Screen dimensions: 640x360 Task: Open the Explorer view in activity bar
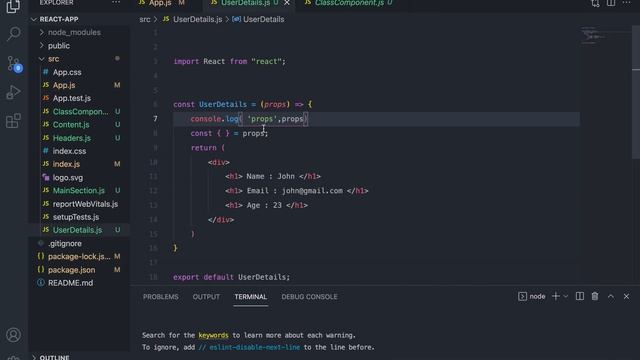pyautogui.click(x=13, y=6)
